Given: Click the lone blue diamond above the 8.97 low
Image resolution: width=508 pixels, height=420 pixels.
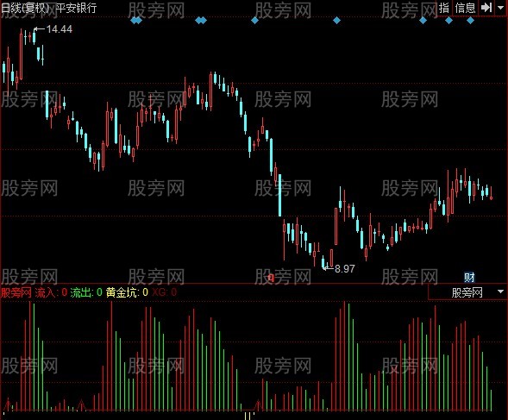Looking at the screenshot, I should (x=336, y=21).
